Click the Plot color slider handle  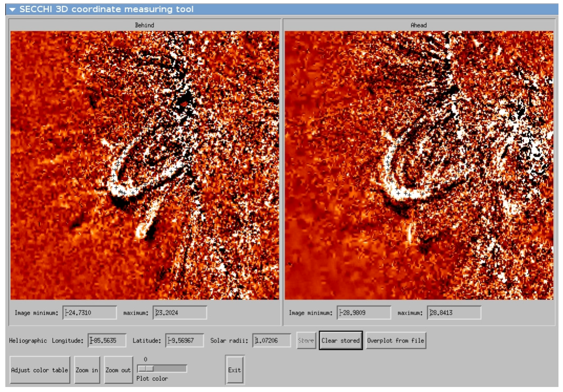[x=146, y=368]
